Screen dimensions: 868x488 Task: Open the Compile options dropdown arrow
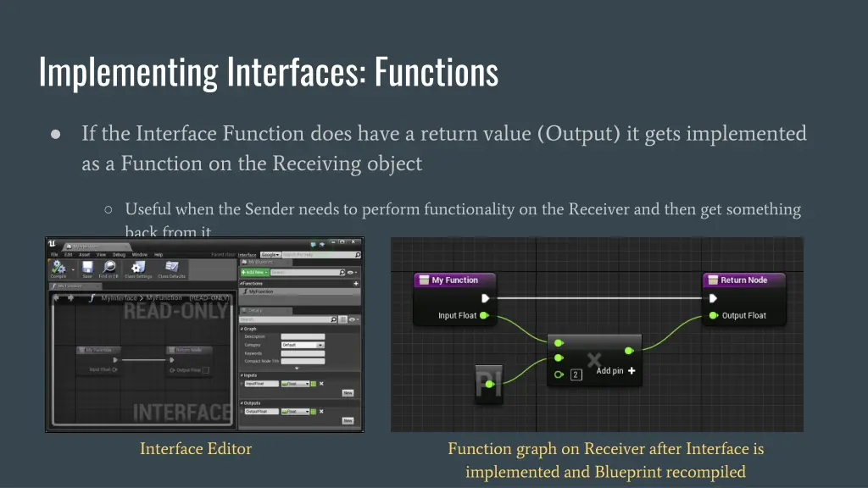pyautogui.click(x=73, y=269)
